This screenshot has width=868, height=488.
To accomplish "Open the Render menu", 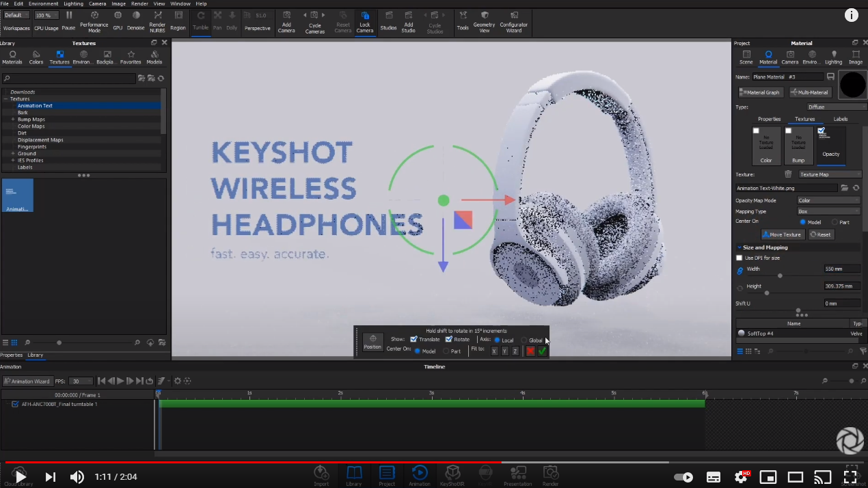I will pyautogui.click(x=139, y=3).
